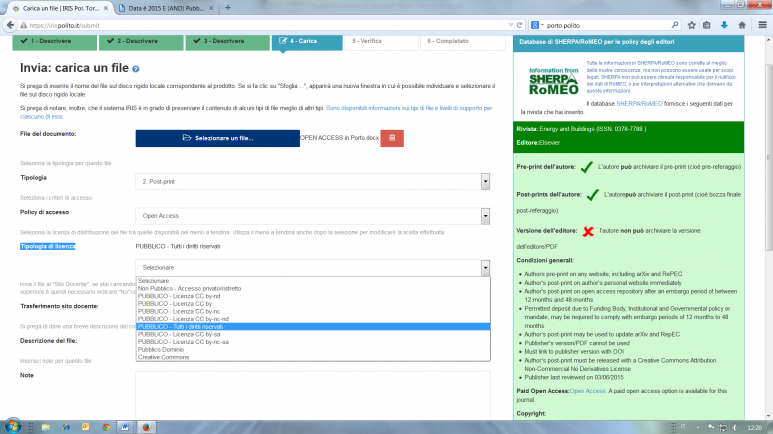
Task: Click the 'porto polito' search field
Action: 607,25
